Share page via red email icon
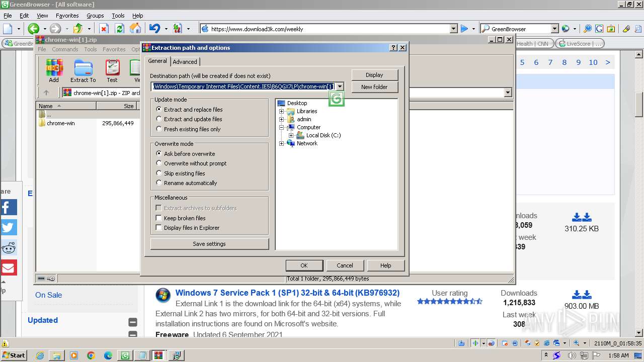This screenshot has height=362, width=644. (8, 267)
